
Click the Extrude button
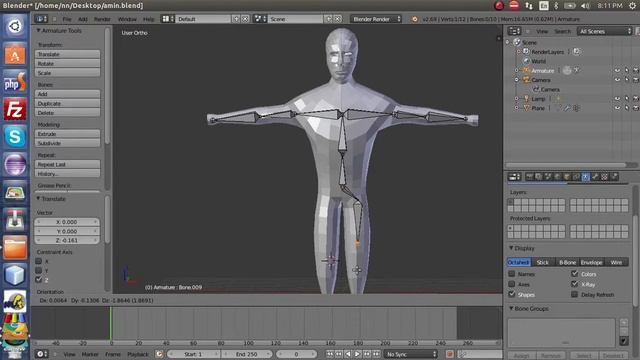coord(67,134)
